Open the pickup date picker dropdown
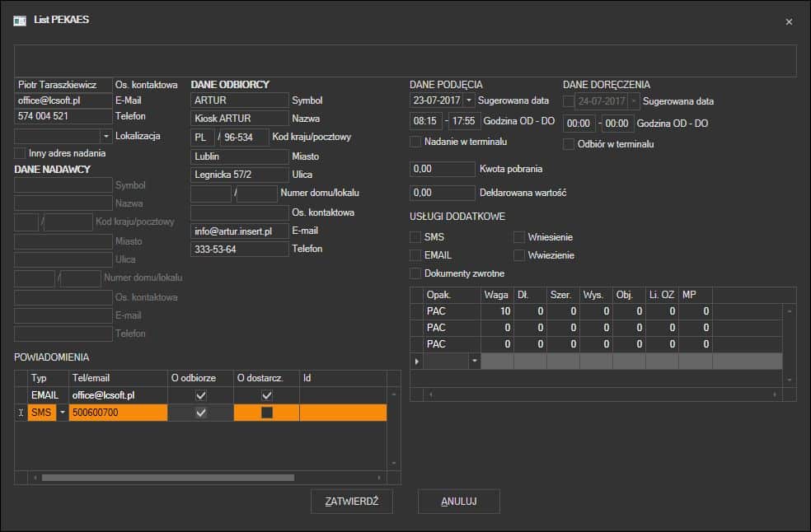The height and width of the screenshot is (532, 811). click(x=469, y=100)
